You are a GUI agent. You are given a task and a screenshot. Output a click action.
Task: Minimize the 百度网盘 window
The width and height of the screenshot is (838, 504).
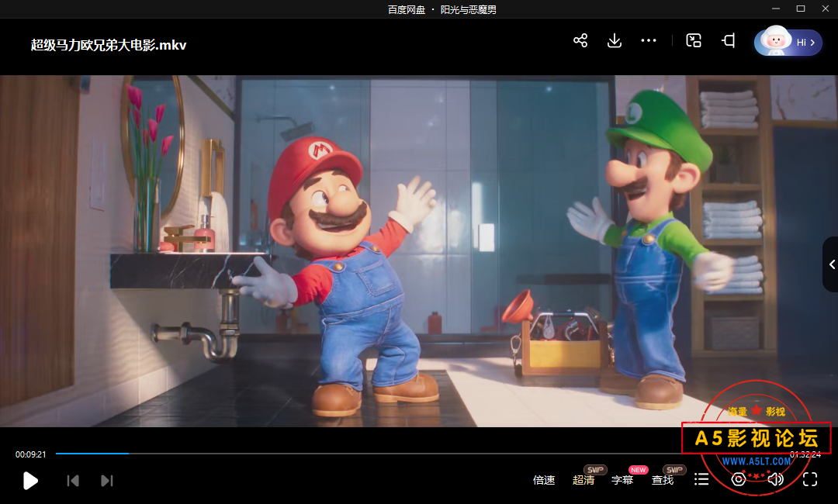pyautogui.click(x=776, y=9)
